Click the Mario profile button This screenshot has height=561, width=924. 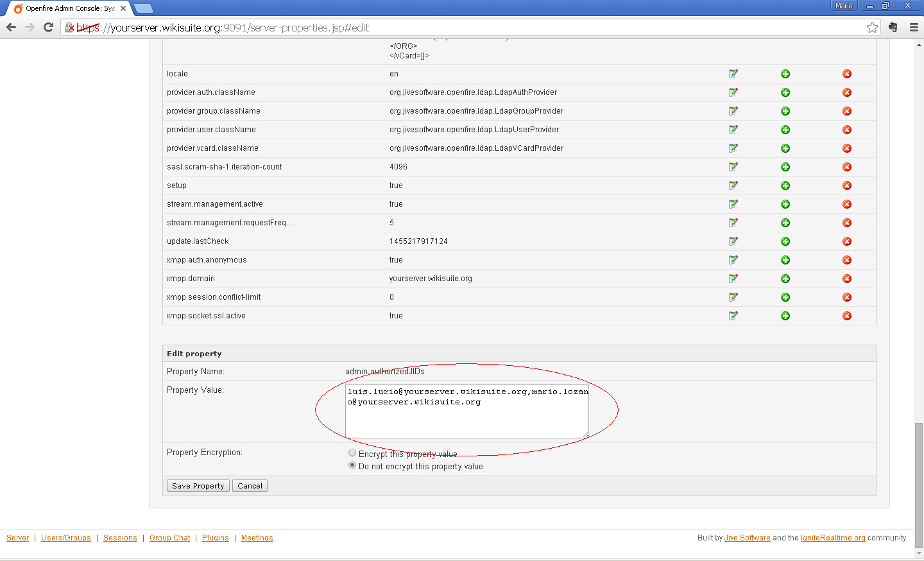844,6
